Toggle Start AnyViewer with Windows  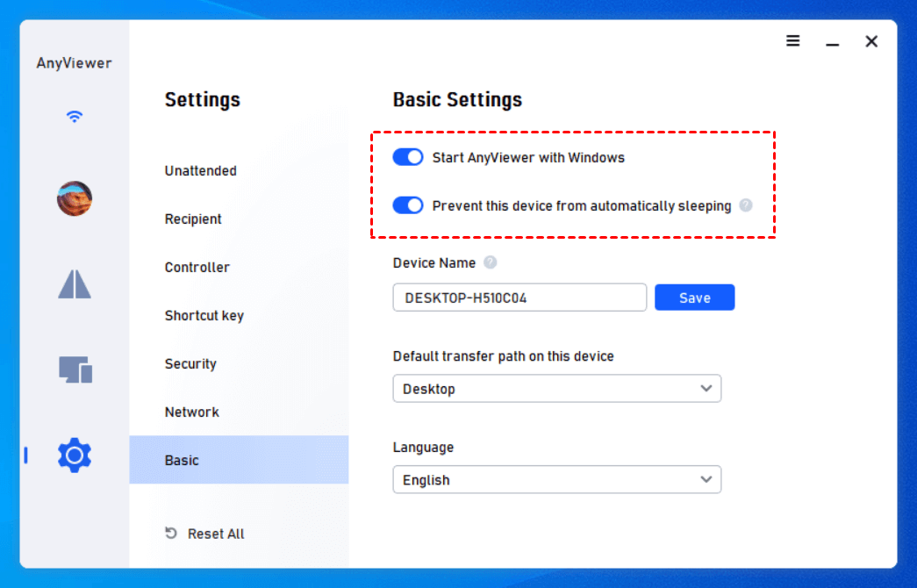tap(408, 157)
